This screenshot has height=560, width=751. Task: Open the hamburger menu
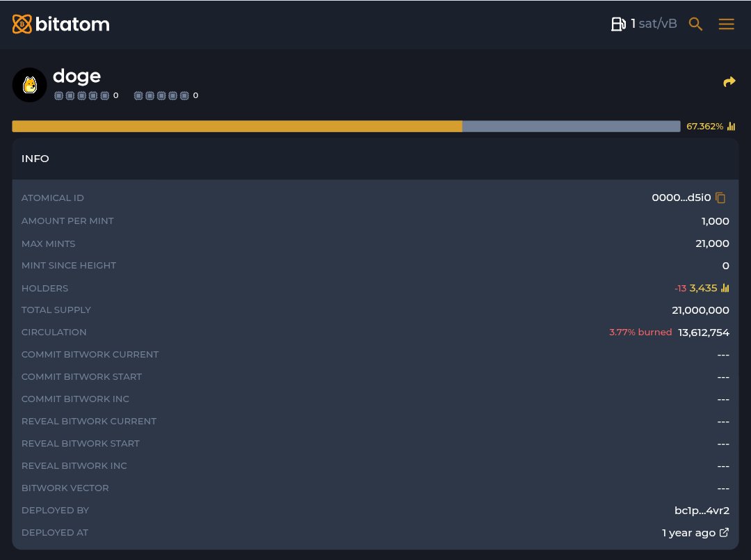pyautogui.click(x=726, y=24)
